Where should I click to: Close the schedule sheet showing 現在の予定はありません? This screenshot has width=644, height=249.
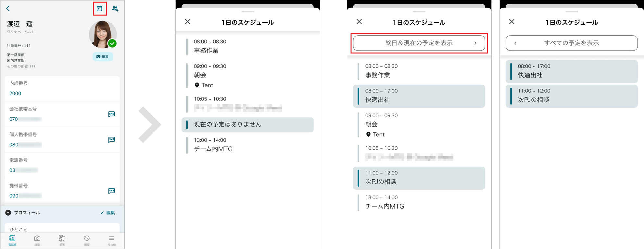188,22
